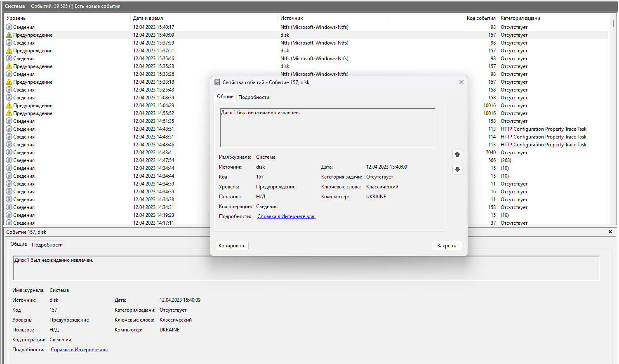619x364 pixels.
Task: Click the description text box in the dialog
Action: pos(328,128)
